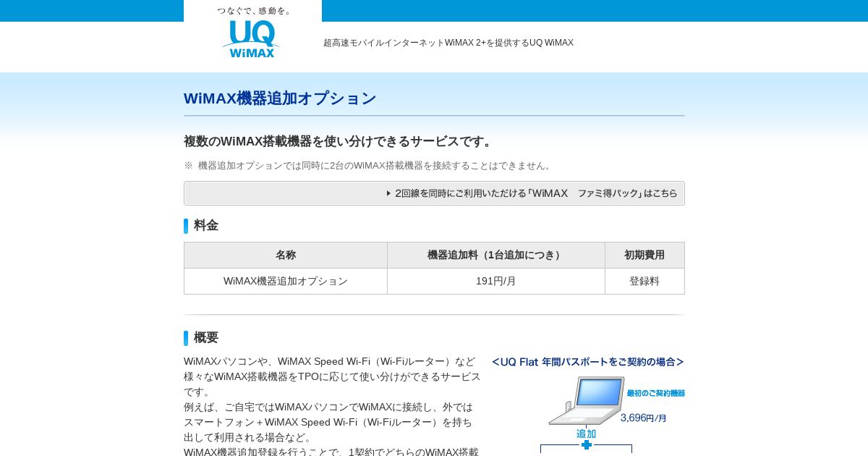Click the WiMAX機器追加オプション page heading
Image resolution: width=868 pixels, height=456 pixels.
[x=280, y=98]
